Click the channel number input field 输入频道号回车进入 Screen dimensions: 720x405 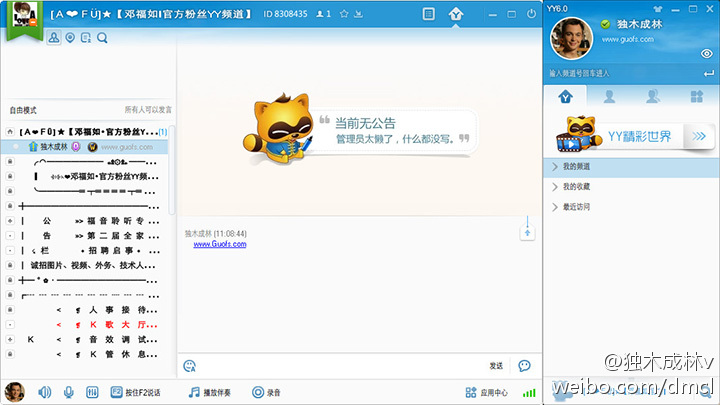click(x=622, y=73)
